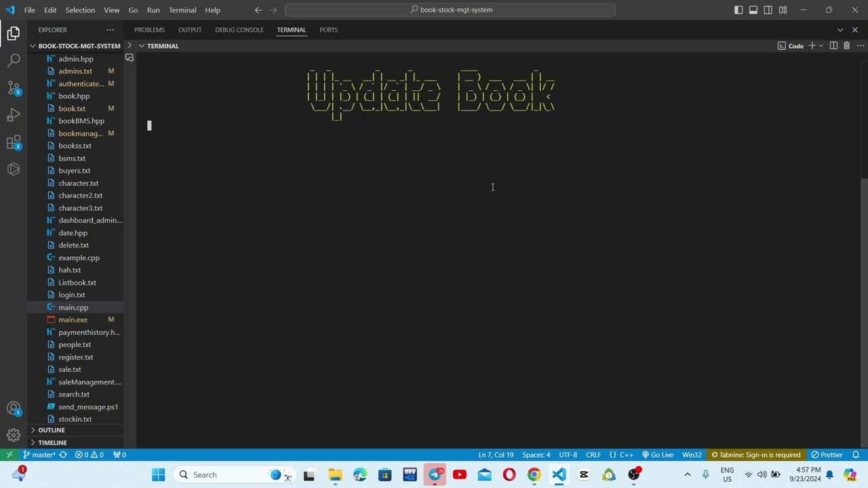The width and height of the screenshot is (868, 488).
Task: Open the Source Control view
Action: coord(14,88)
